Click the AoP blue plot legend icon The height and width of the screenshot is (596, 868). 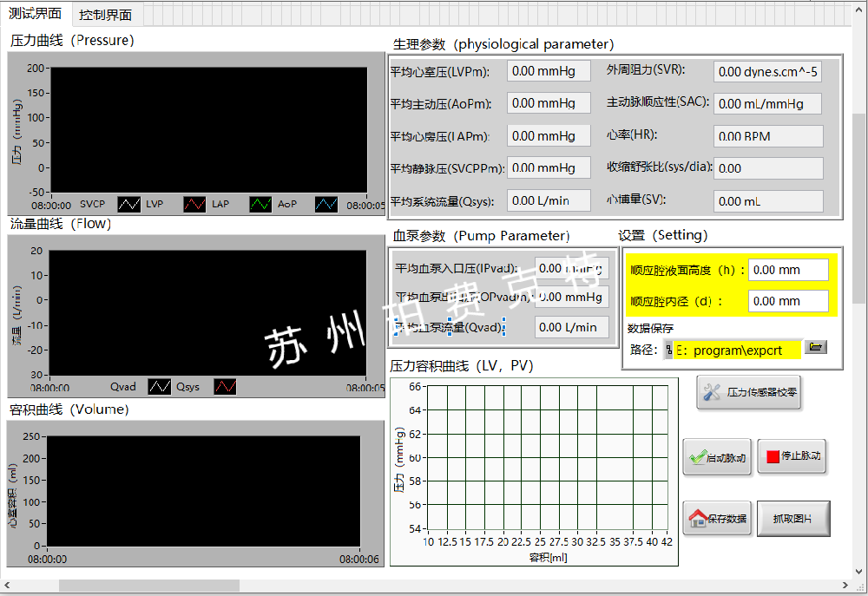pyautogui.click(x=326, y=205)
